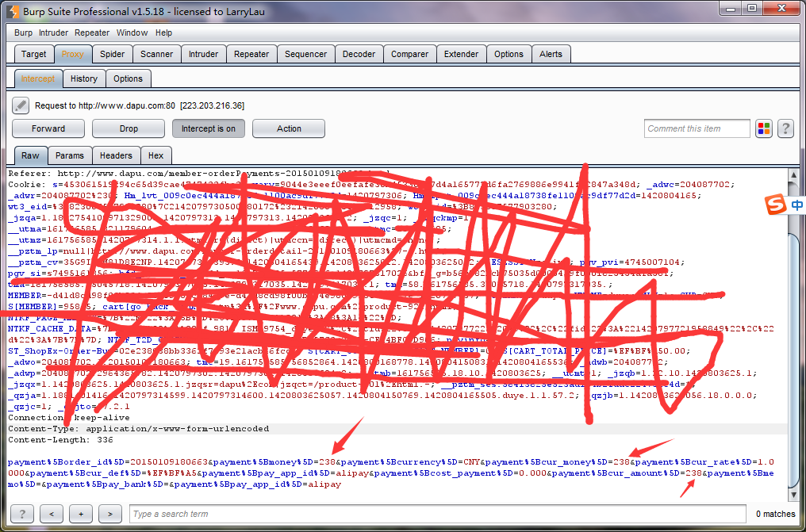This screenshot has height=532, width=806.
Task: Click the help question mark beside comment field
Action: 785,128
